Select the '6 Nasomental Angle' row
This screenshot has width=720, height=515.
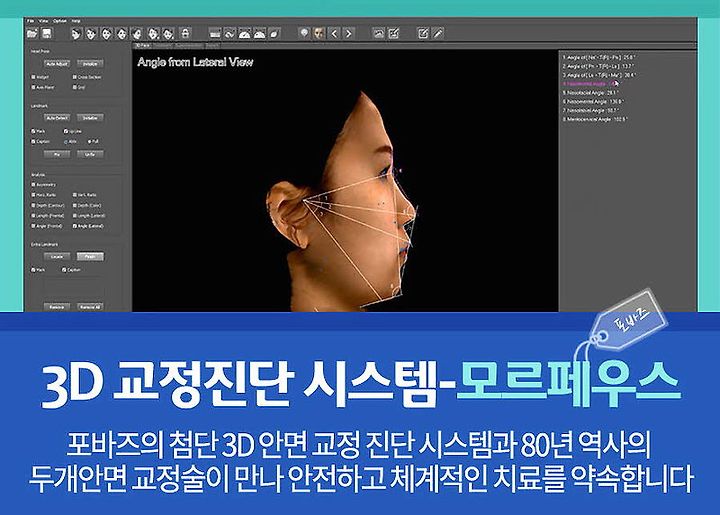[593, 101]
